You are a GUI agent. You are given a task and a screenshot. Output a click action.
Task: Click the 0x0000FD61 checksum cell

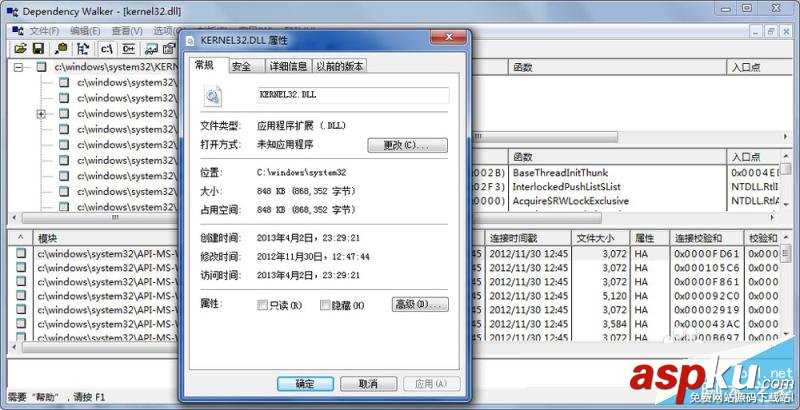tap(707, 253)
